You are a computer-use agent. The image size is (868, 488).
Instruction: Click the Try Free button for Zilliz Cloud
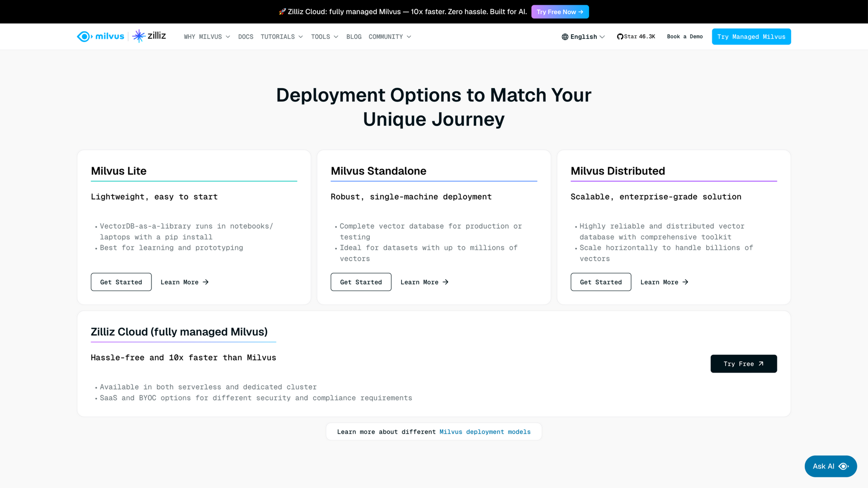pos(744,364)
